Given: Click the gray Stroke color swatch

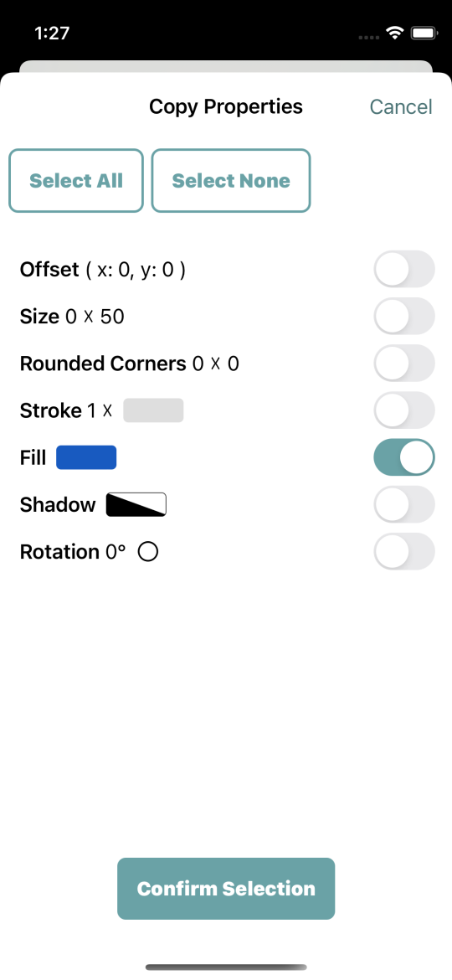Looking at the screenshot, I should pos(153,410).
